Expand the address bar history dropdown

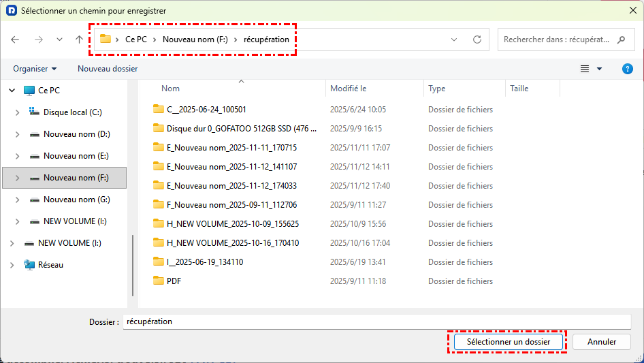tap(454, 40)
